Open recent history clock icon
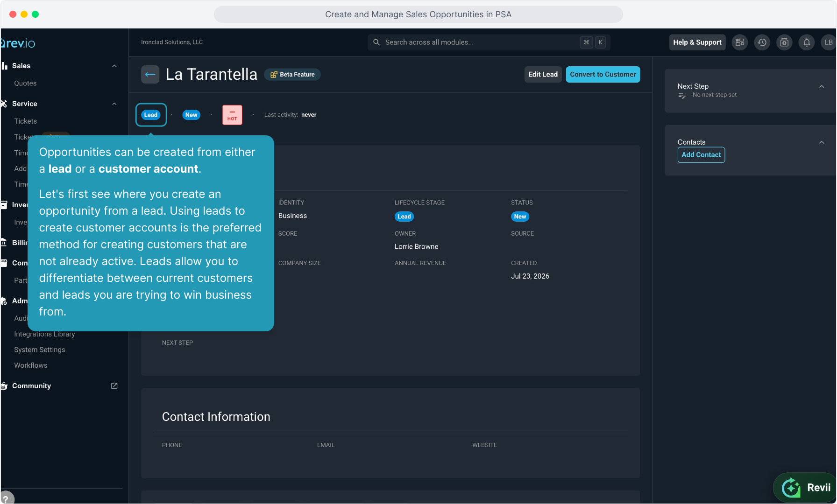 (x=762, y=42)
